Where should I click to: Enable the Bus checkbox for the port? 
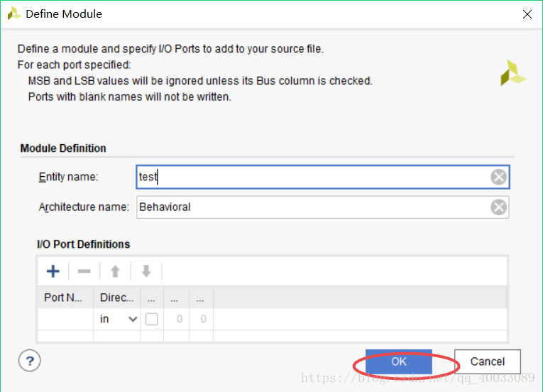152,319
